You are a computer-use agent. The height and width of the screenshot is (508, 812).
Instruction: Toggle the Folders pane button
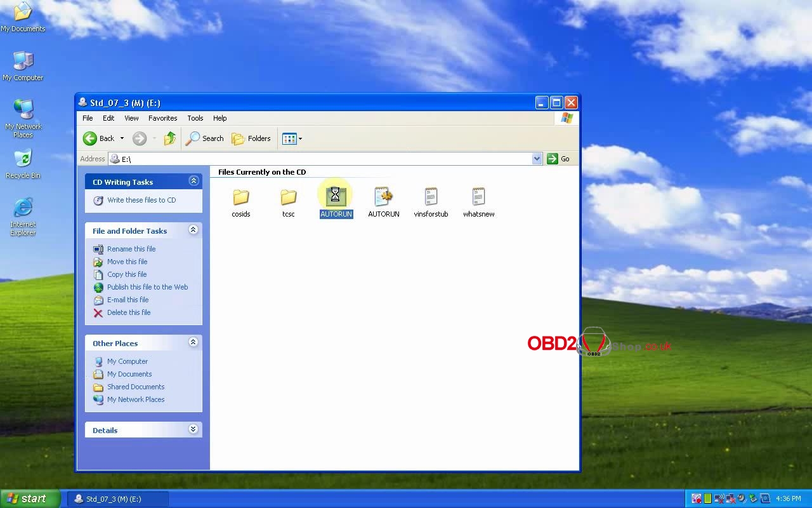(x=251, y=138)
